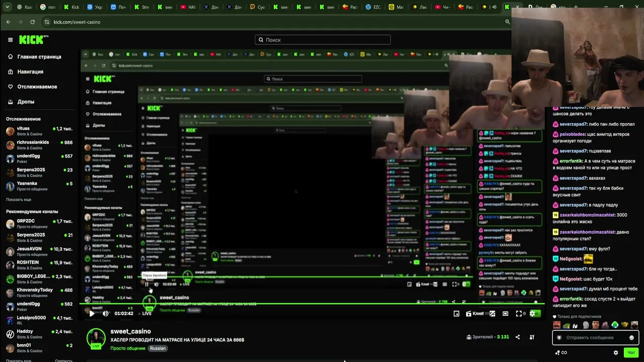Open chat settings gear
Screen dimensions: 644x362
[616, 352]
